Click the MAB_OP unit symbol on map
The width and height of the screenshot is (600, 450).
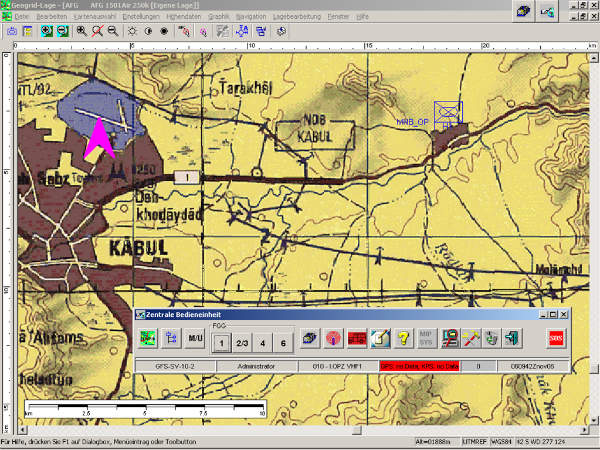pos(447,112)
